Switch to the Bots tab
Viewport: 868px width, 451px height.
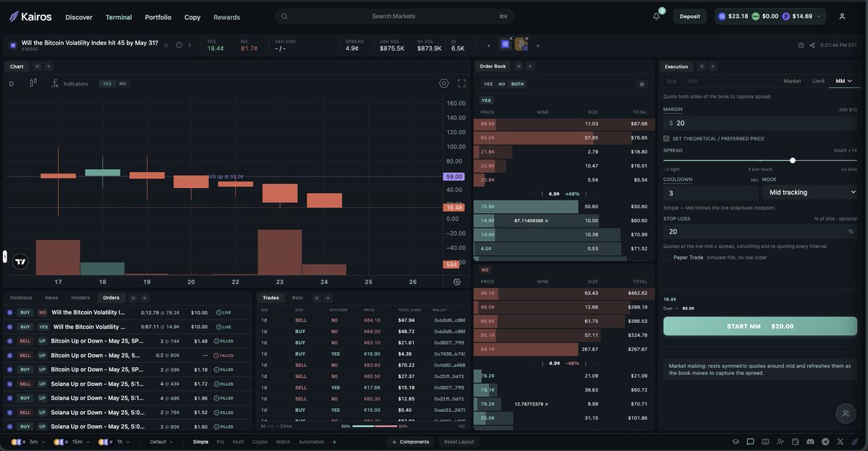click(297, 298)
